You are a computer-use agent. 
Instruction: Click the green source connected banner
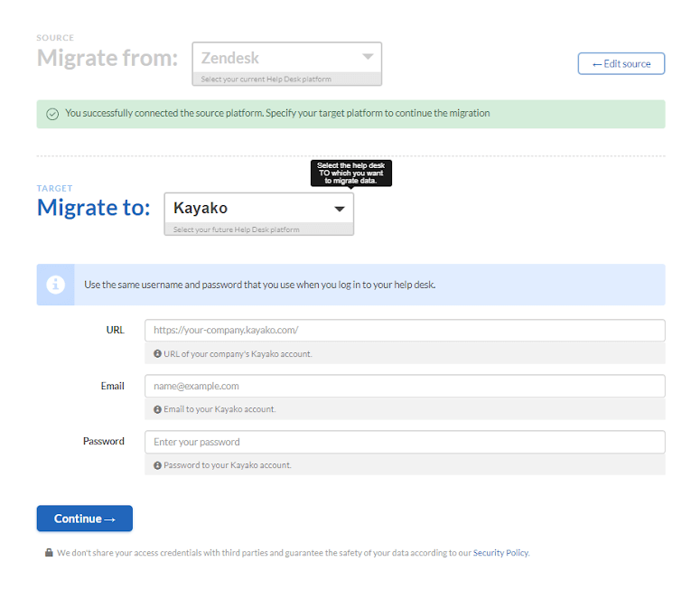pyautogui.click(x=350, y=115)
